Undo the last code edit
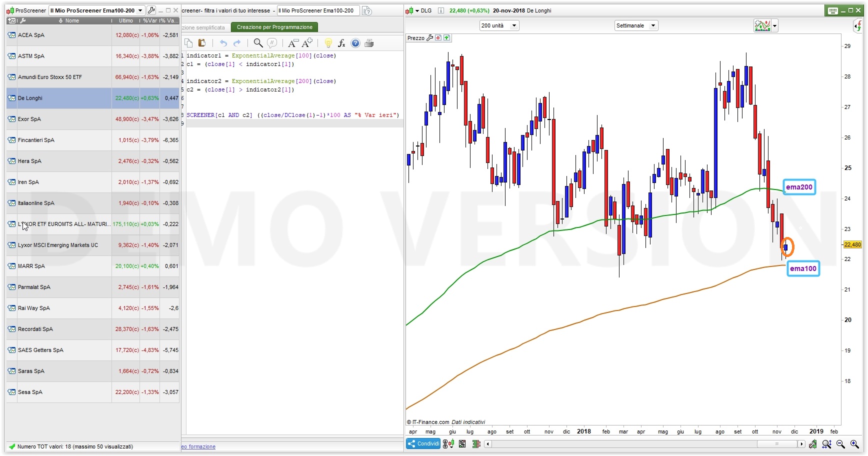 click(223, 43)
